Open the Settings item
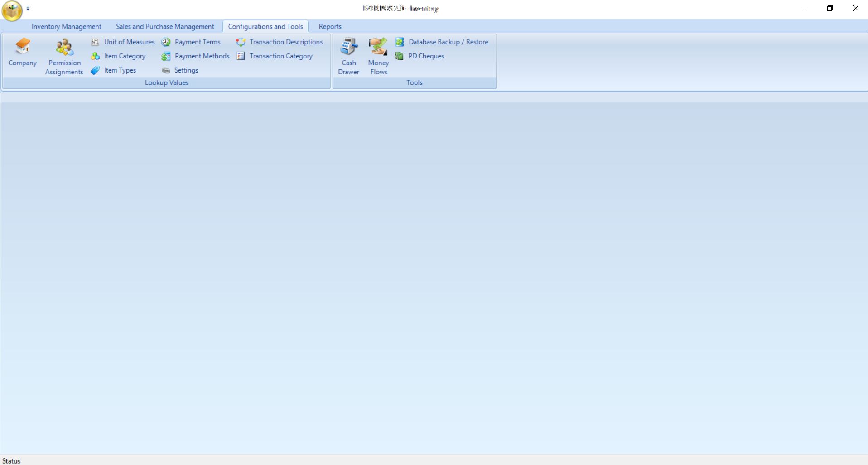 180,70
